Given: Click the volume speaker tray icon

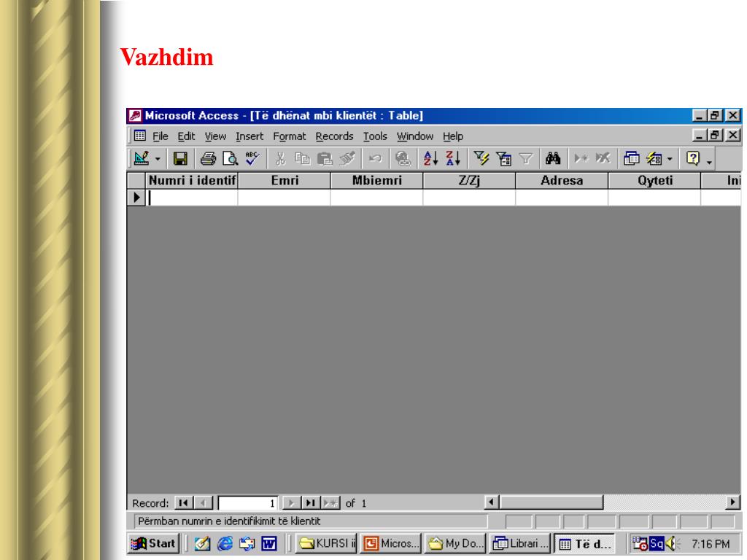Looking at the screenshot, I should click(671, 543).
